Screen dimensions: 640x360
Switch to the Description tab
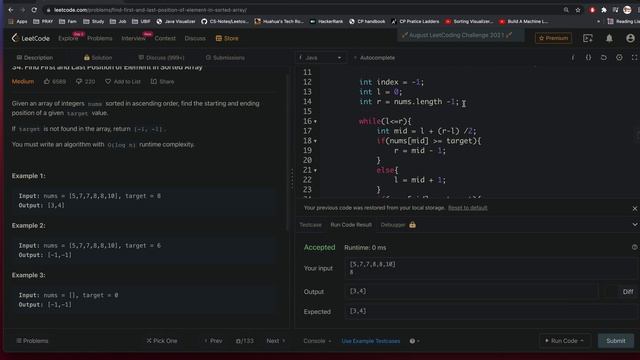(x=35, y=58)
